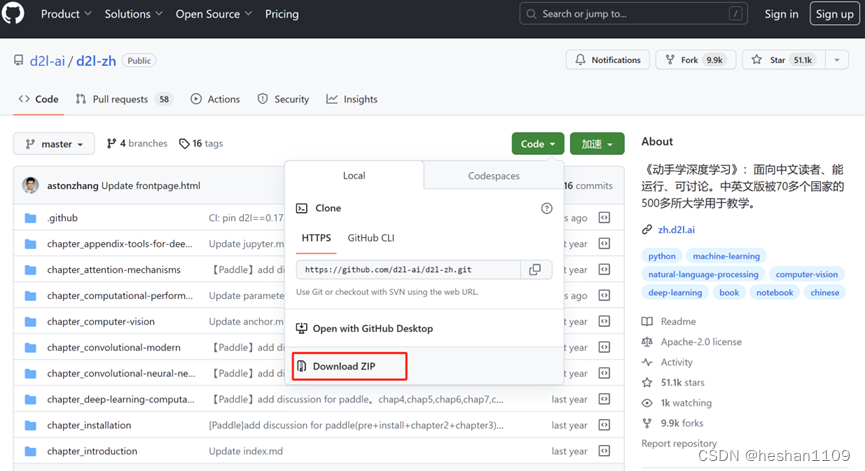Open the chapter_introduction folder
Viewport: 865px width, 471px height.
[x=92, y=451]
